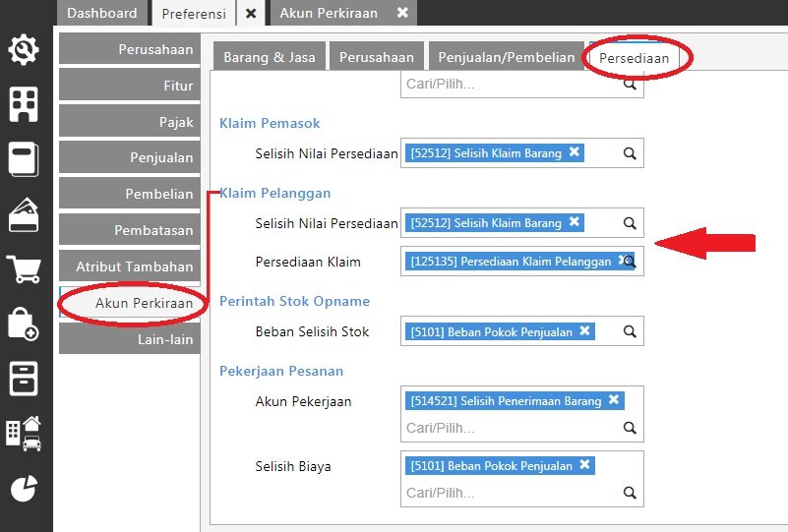Open the settings gear icon in sidebar
The height and width of the screenshot is (532, 788).
coord(24,50)
